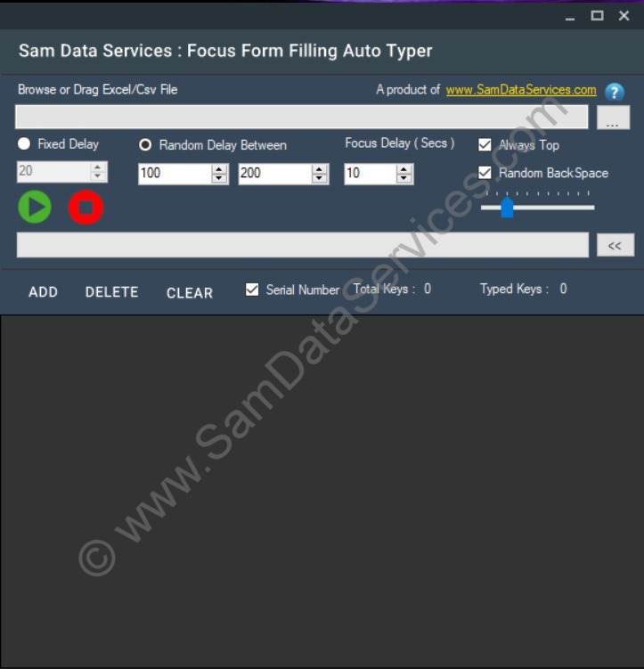644x669 pixels.
Task: Increase the random delay maximum 200 with up arrow
Action: pyautogui.click(x=320, y=169)
